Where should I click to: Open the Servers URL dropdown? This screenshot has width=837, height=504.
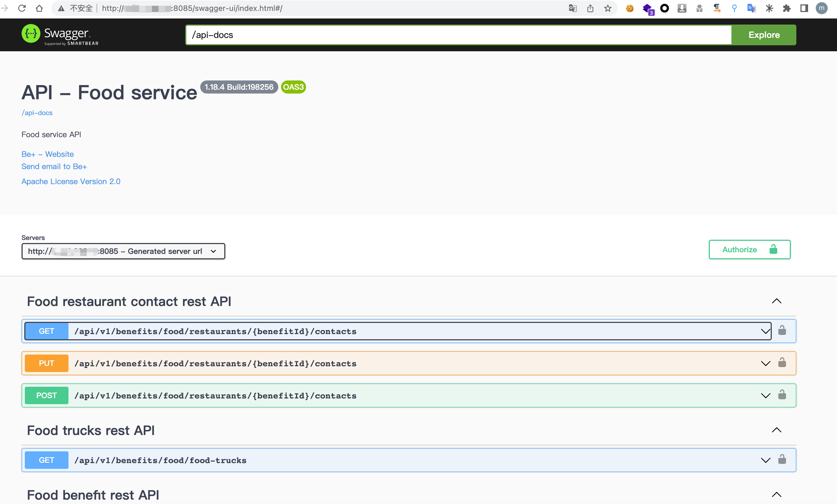[x=123, y=251]
